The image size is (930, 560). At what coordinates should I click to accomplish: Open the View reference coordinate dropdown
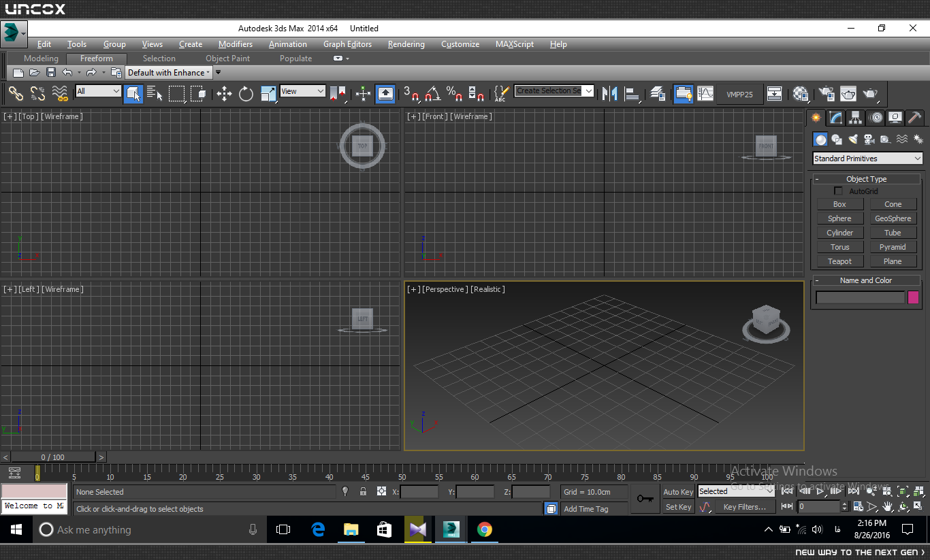tap(303, 91)
